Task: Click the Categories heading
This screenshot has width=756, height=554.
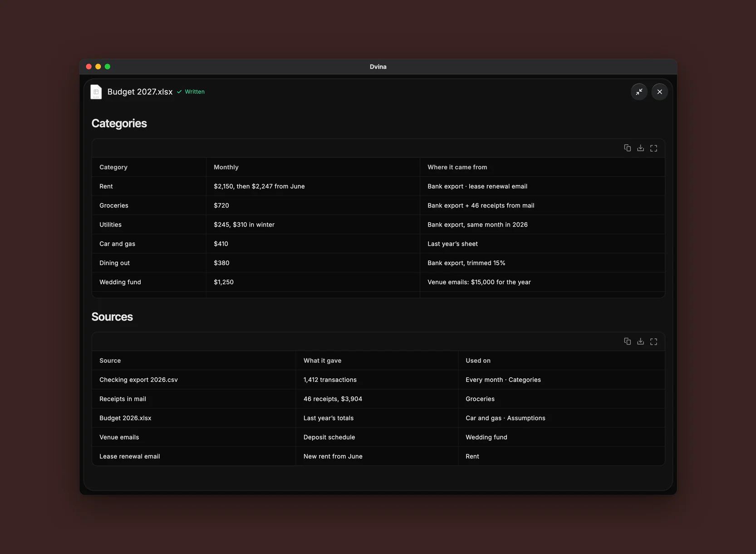Action: click(119, 124)
